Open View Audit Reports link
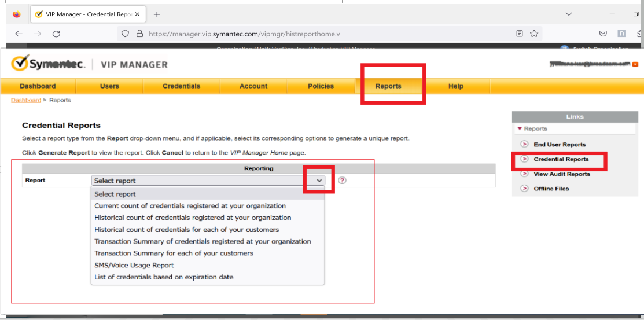The height and width of the screenshot is (320, 644). [561, 174]
